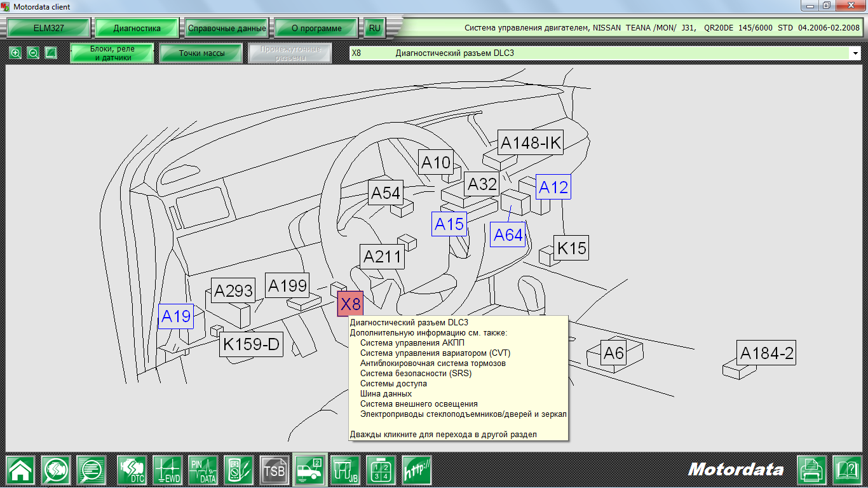Select component A211 on diagram
The width and height of the screenshot is (868, 488).
382,257
